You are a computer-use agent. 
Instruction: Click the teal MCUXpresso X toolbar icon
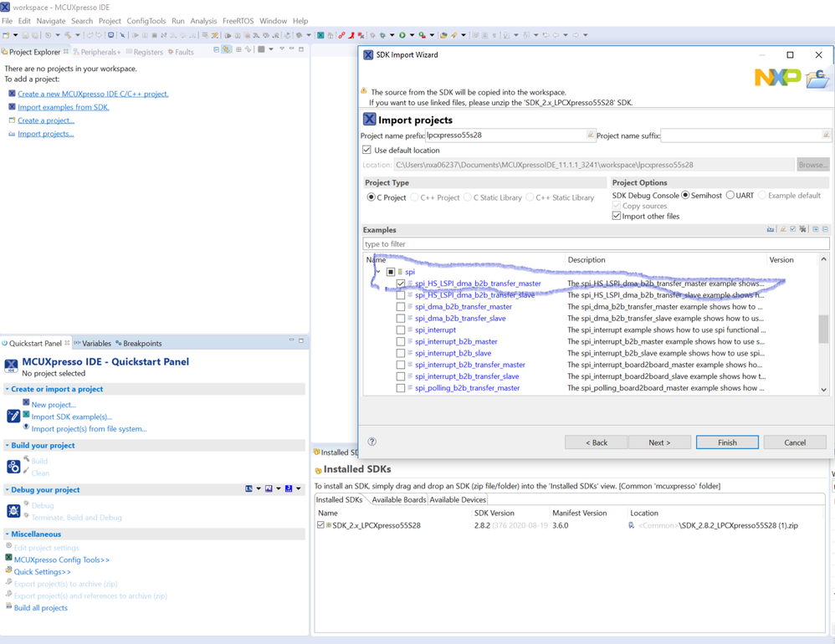[320, 35]
